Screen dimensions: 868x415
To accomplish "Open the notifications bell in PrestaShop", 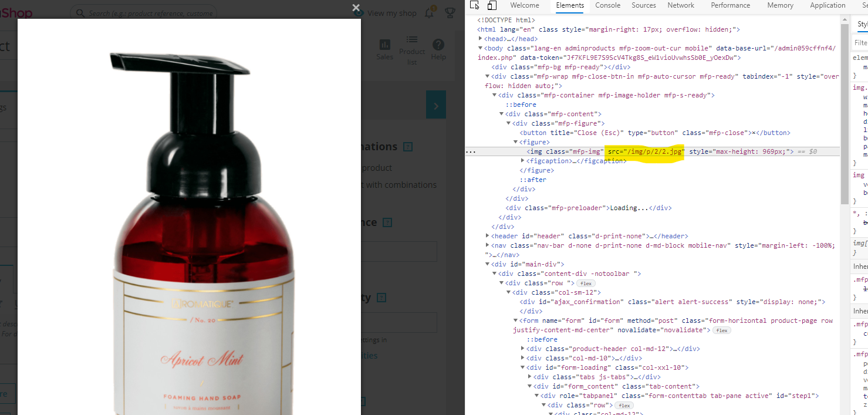I will click(430, 12).
